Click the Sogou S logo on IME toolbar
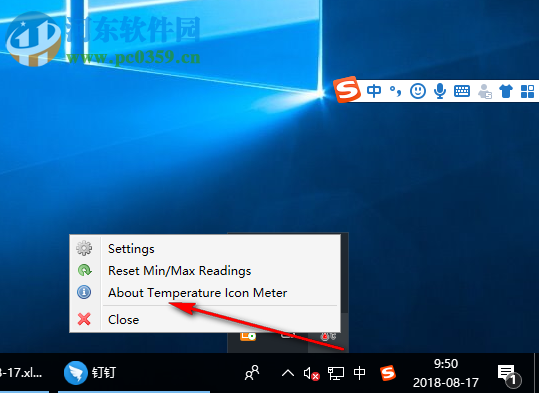The image size is (539, 393). coord(347,90)
